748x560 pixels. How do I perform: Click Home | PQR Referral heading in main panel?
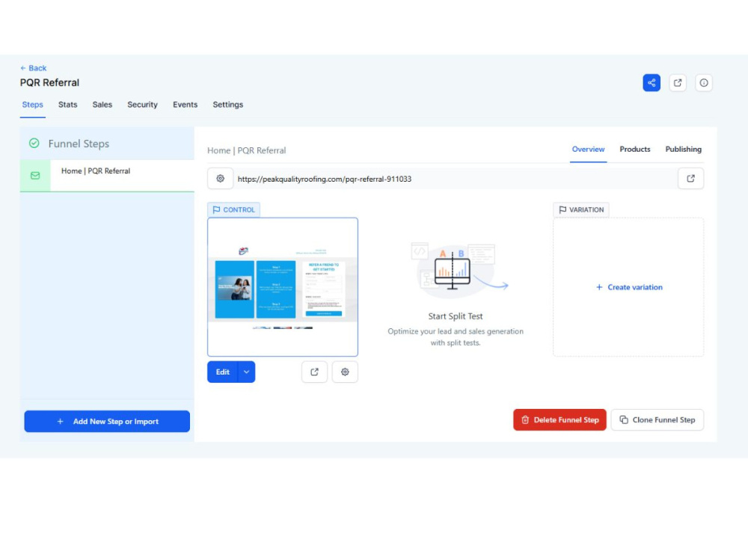pos(247,150)
